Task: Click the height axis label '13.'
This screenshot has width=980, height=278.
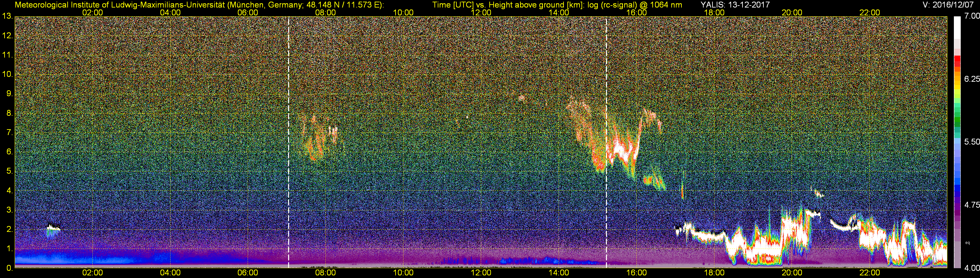Action: coord(7,16)
